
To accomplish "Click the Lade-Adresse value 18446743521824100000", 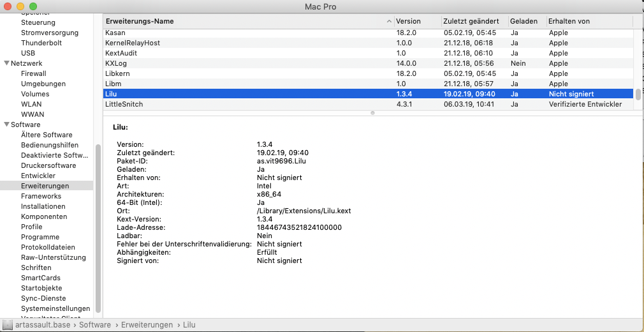I will click(300, 227).
